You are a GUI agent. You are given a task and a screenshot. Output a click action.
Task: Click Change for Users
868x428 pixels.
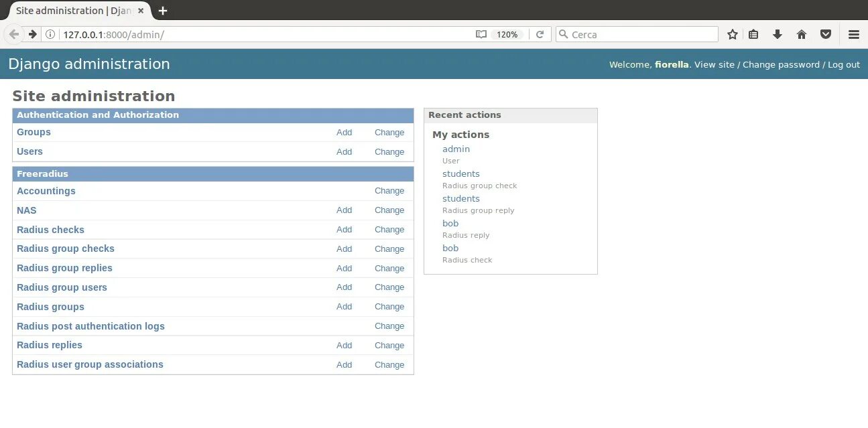pos(389,152)
